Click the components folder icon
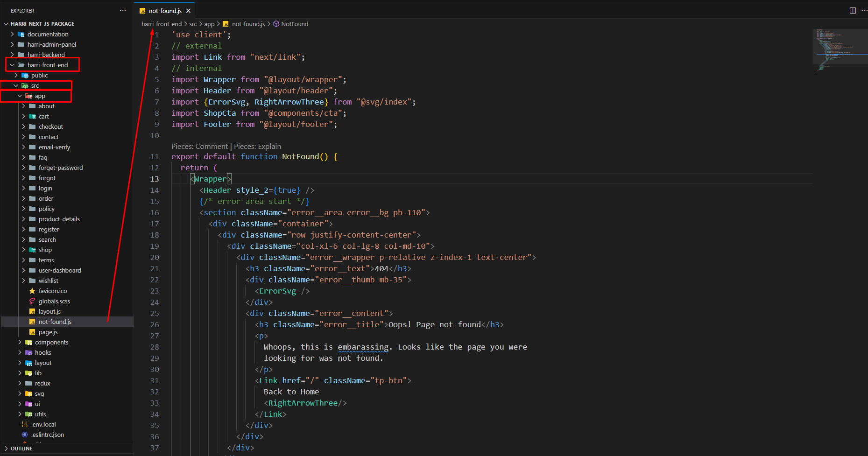Screen dimensions: 868x456 tap(28, 342)
